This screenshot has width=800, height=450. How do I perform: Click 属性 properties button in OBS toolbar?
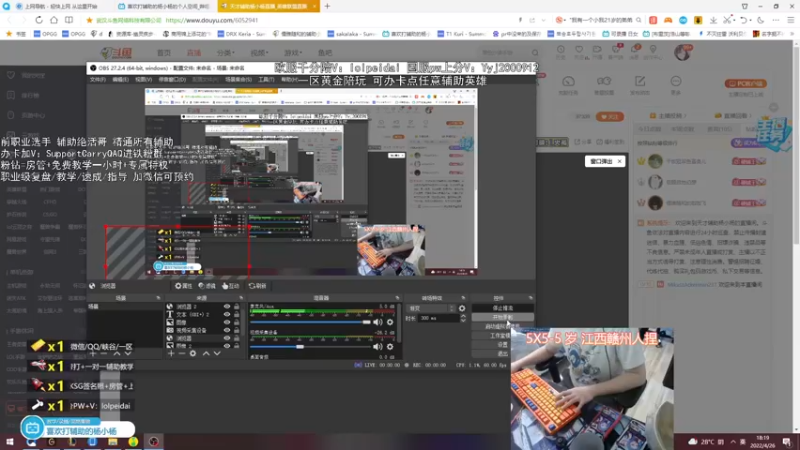(184, 286)
